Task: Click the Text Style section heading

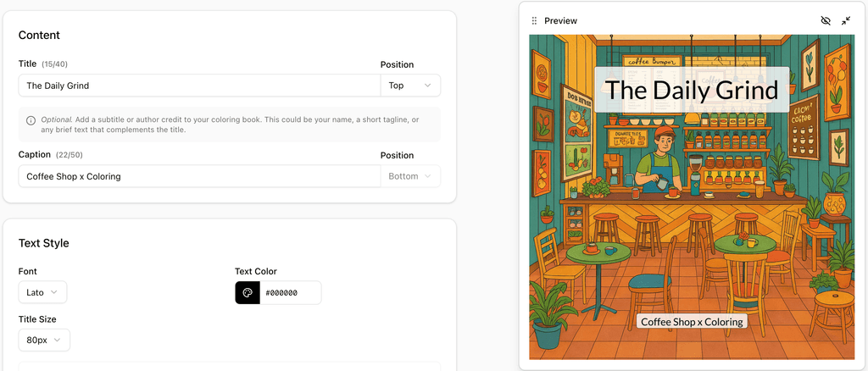Action: coord(44,243)
